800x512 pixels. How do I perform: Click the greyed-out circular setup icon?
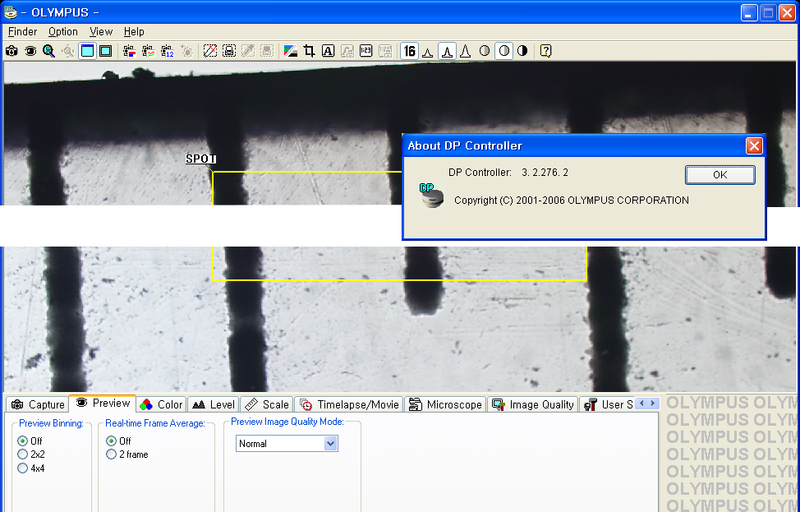[x=186, y=51]
